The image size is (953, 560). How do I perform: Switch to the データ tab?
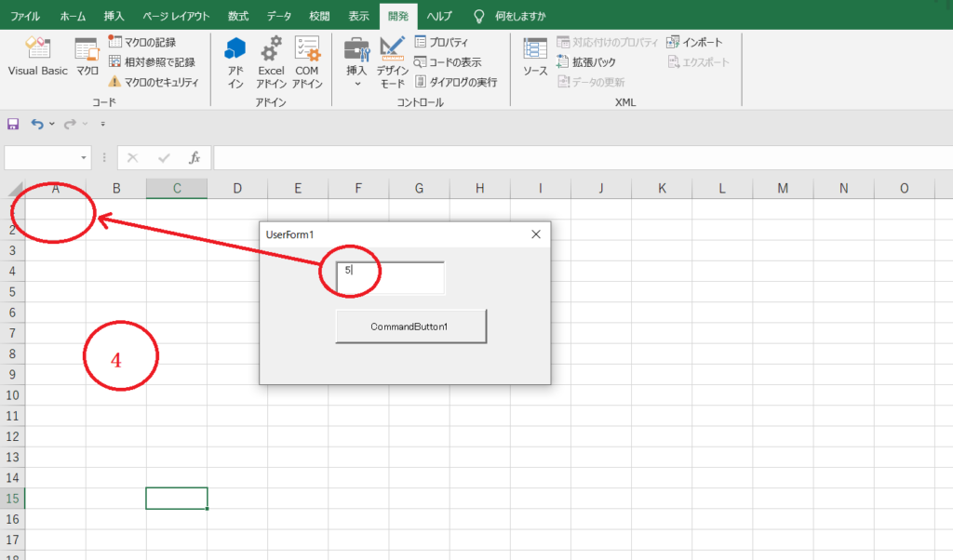pyautogui.click(x=279, y=16)
